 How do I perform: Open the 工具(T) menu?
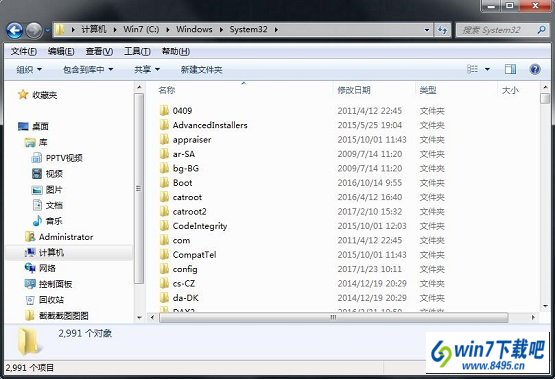tap(137, 52)
